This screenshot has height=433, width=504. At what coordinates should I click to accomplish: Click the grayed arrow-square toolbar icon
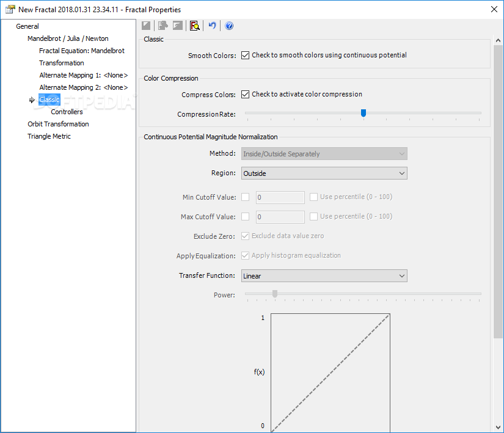(x=178, y=26)
